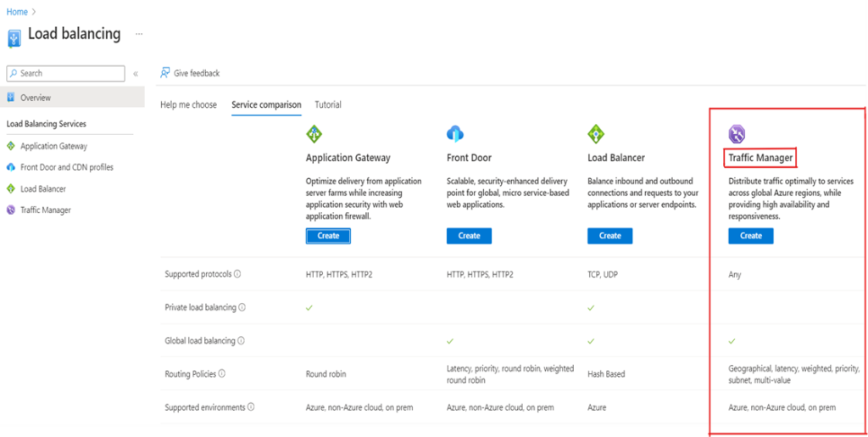Click the Front Door column icon
Screen dimensions: 868x437
[455, 133]
